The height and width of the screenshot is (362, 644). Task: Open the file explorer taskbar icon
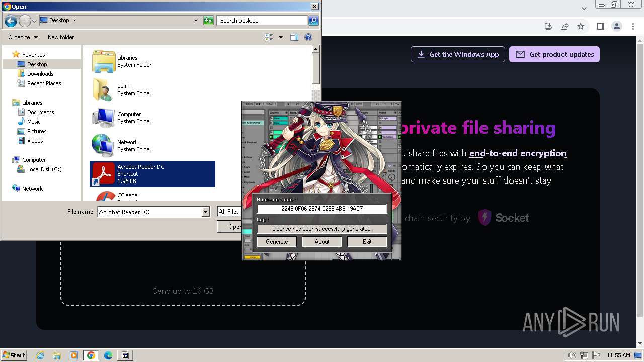click(57, 355)
